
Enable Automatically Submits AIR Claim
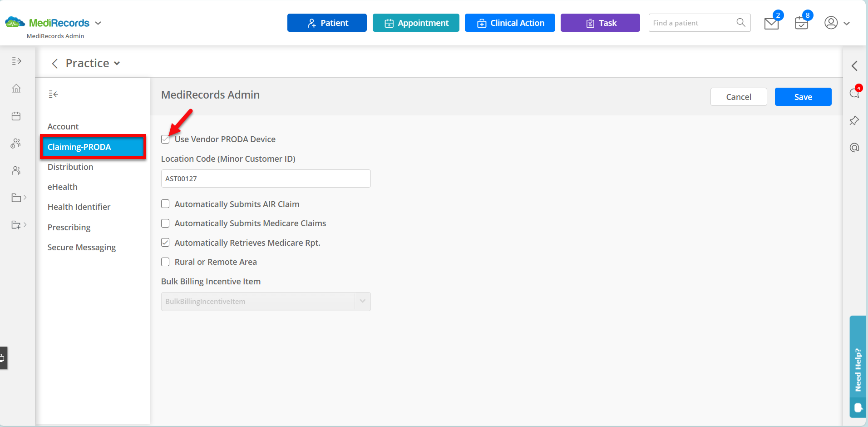(165, 204)
